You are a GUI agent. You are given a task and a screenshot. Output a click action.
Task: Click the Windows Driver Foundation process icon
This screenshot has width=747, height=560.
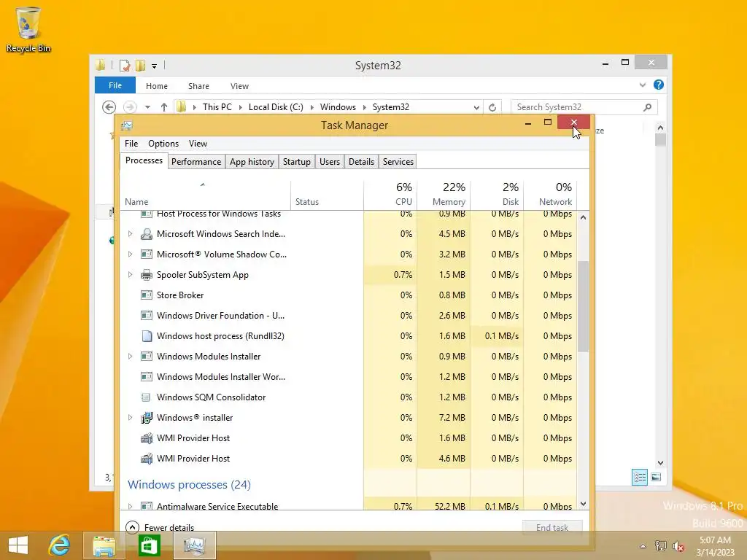click(x=147, y=316)
